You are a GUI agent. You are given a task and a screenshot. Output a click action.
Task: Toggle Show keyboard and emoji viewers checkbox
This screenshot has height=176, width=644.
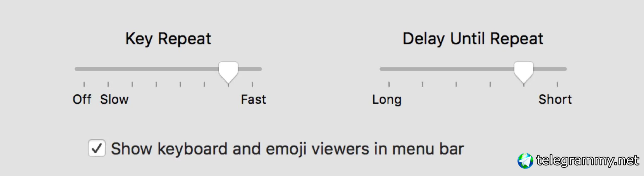pyautogui.click(x=97, y=148)
